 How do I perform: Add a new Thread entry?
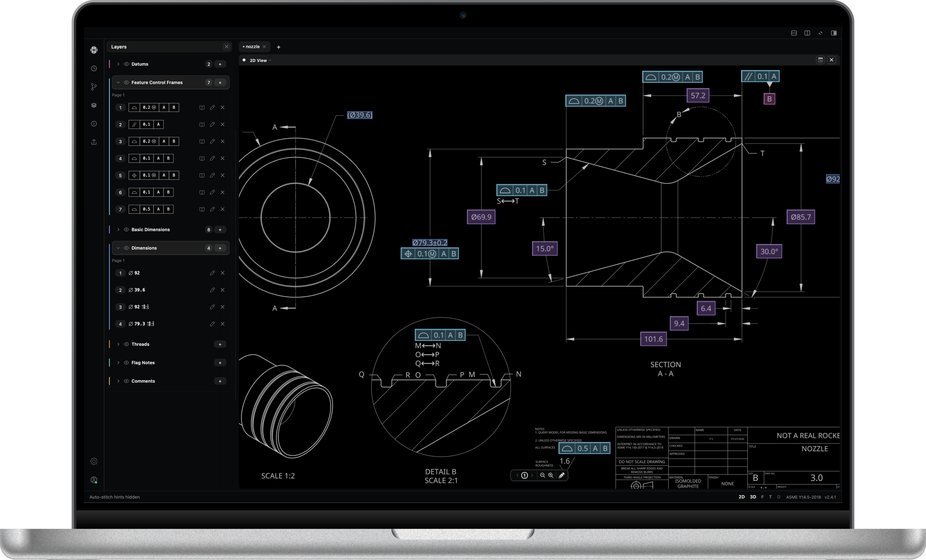220,344
